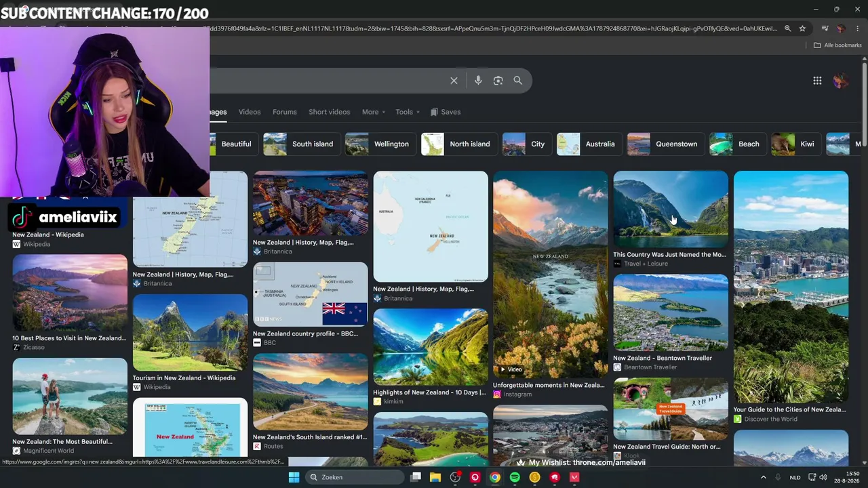Open File Explorer from the taskbar
The height and width of the screenshot is (488, 868).
(435, 477)
